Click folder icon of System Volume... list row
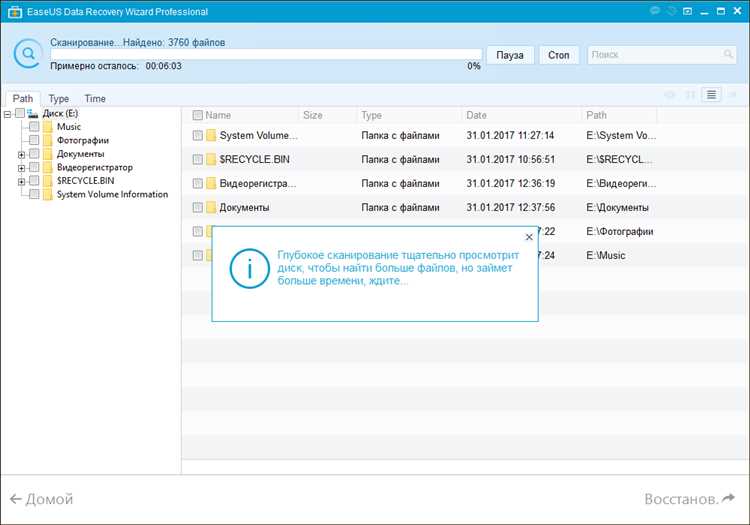The height and width of the screenshot is (525, 750). [211, 135]
